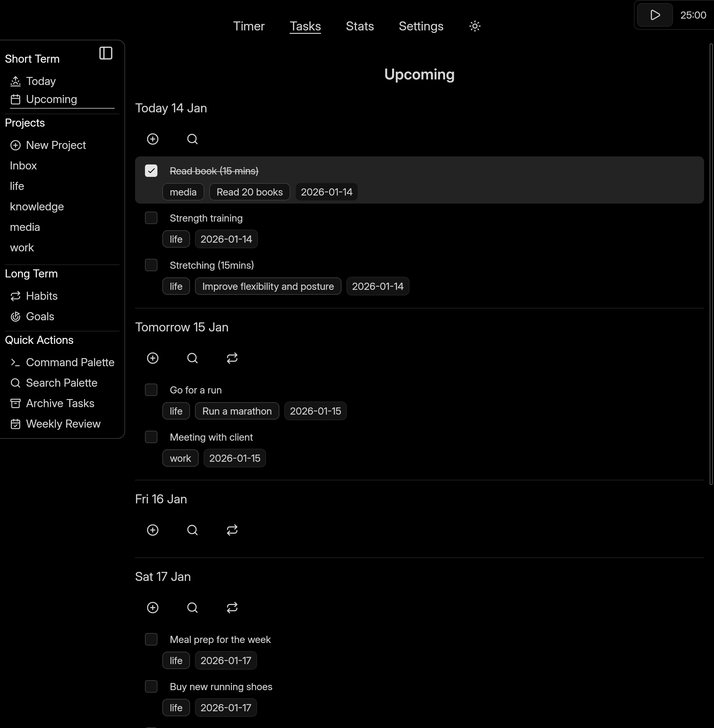Open the Goals page
The width and height of the screenshot is (714, 728).
click(40, 317)
